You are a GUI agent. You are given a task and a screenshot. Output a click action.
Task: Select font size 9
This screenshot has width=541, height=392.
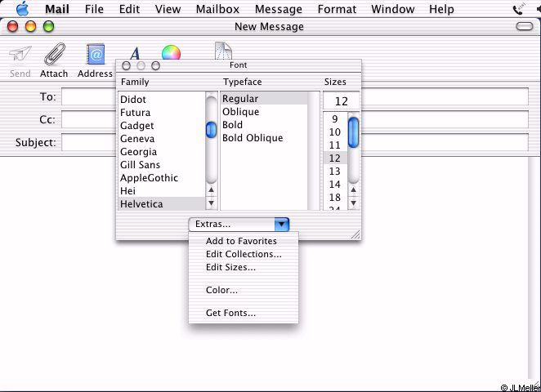335,119
